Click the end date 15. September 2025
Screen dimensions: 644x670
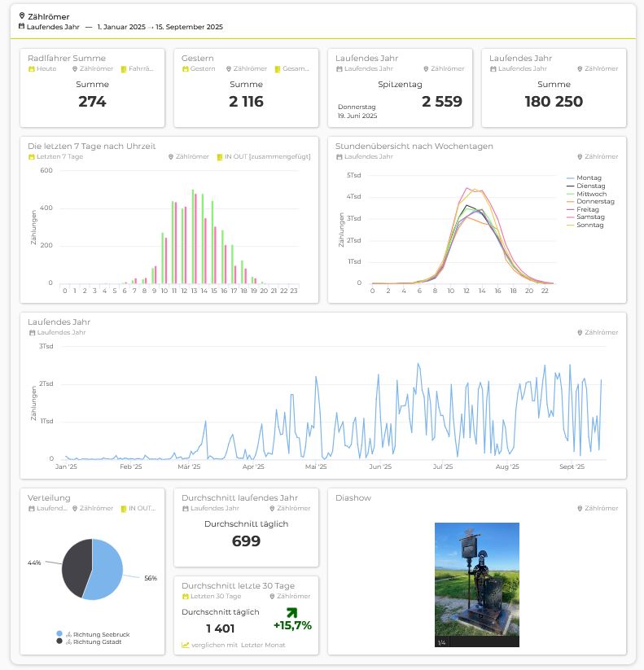coord(191,27)
